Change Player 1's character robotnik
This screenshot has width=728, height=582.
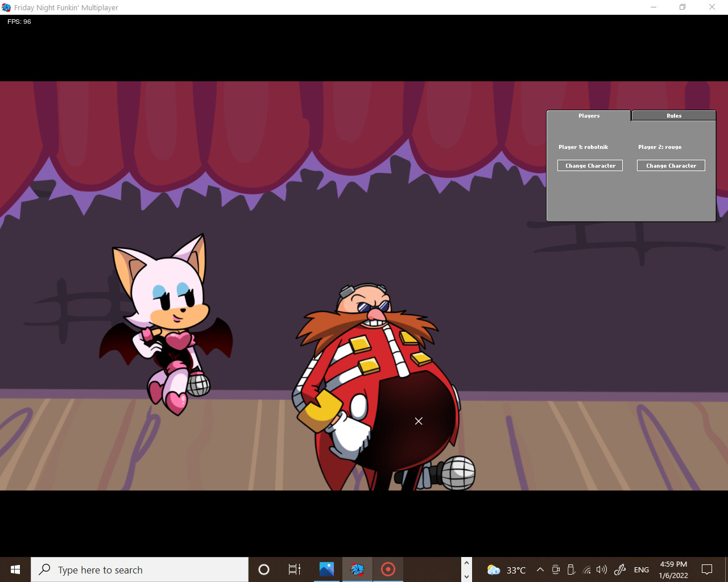pyautogui.click(x=590, y=165)
